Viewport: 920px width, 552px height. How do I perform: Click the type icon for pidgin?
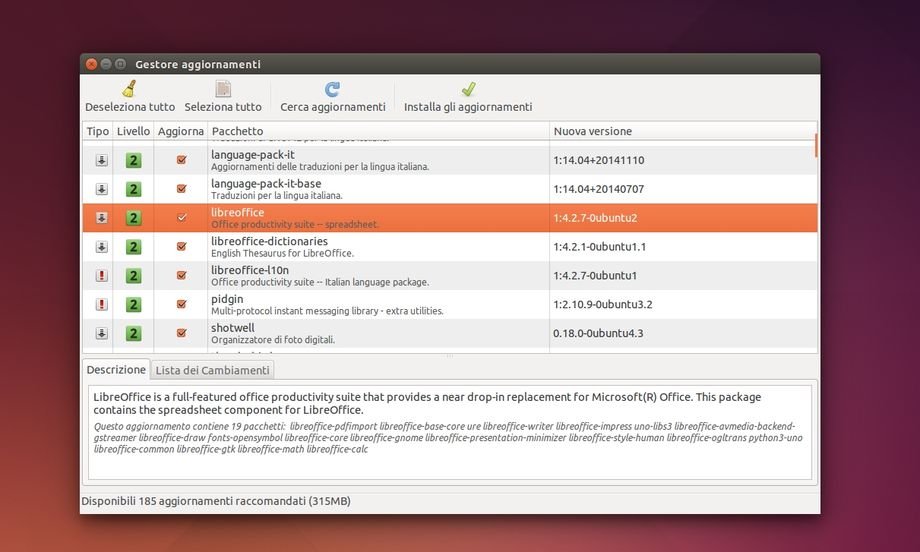point(101,304)
